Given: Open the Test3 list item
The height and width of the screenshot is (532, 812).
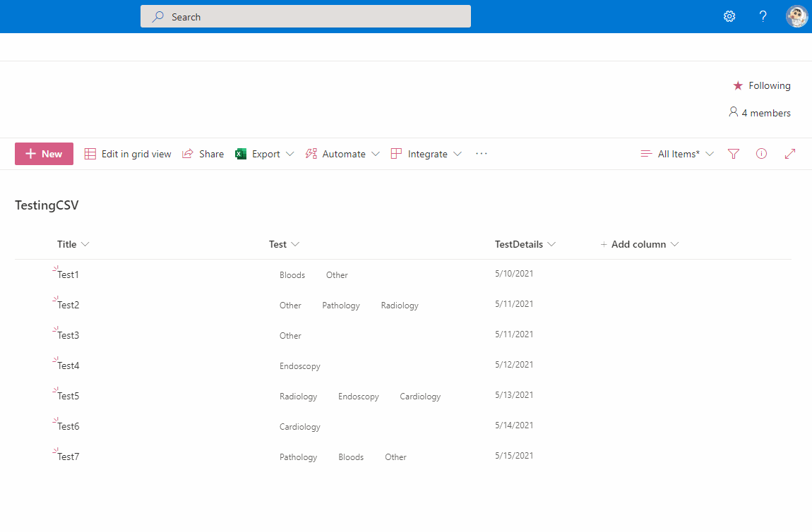Looking at the screenshot, I should 68,335.
